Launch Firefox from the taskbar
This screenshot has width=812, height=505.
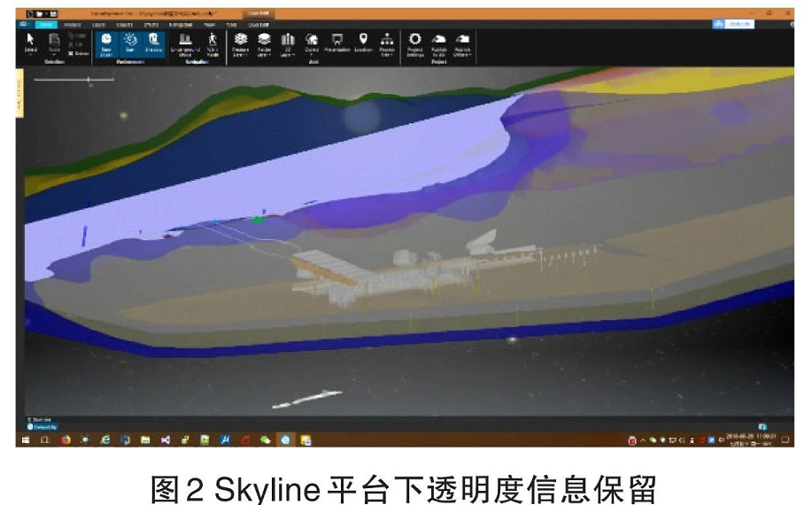coord(66,440)
